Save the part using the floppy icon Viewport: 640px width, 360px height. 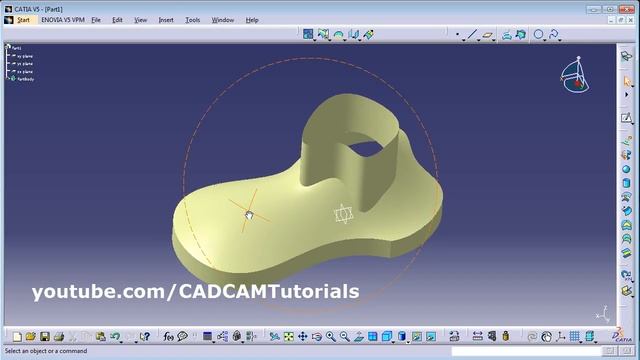[45, 337]
